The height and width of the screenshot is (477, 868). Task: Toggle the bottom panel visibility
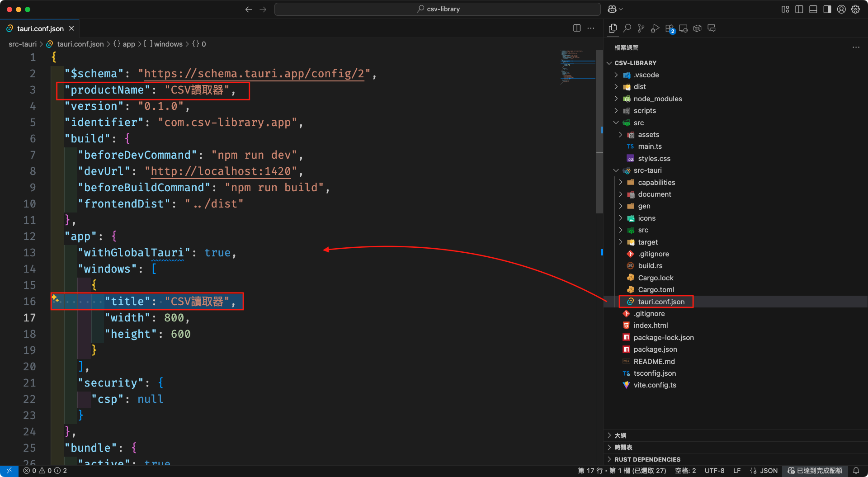[813, 9]
